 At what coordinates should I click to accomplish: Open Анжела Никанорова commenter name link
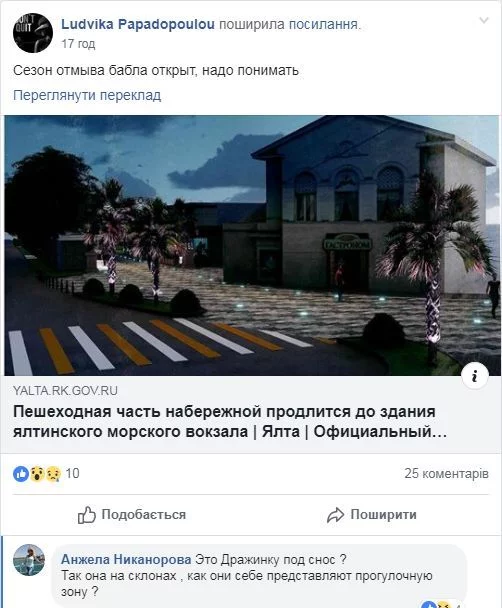click(126, 560)
